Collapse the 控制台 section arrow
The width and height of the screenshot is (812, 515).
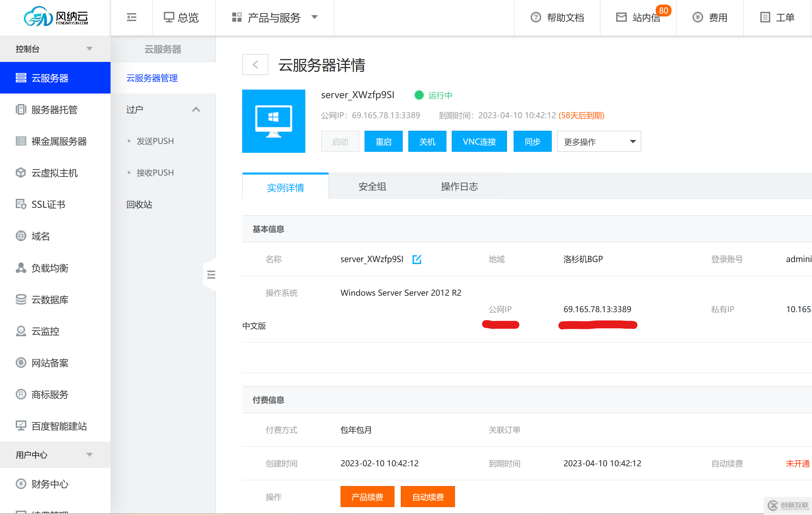(89, 49)
